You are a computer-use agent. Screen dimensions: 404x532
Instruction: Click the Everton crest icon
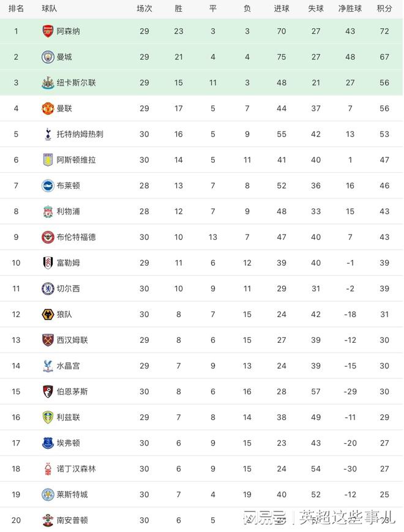tap(48, 443)
